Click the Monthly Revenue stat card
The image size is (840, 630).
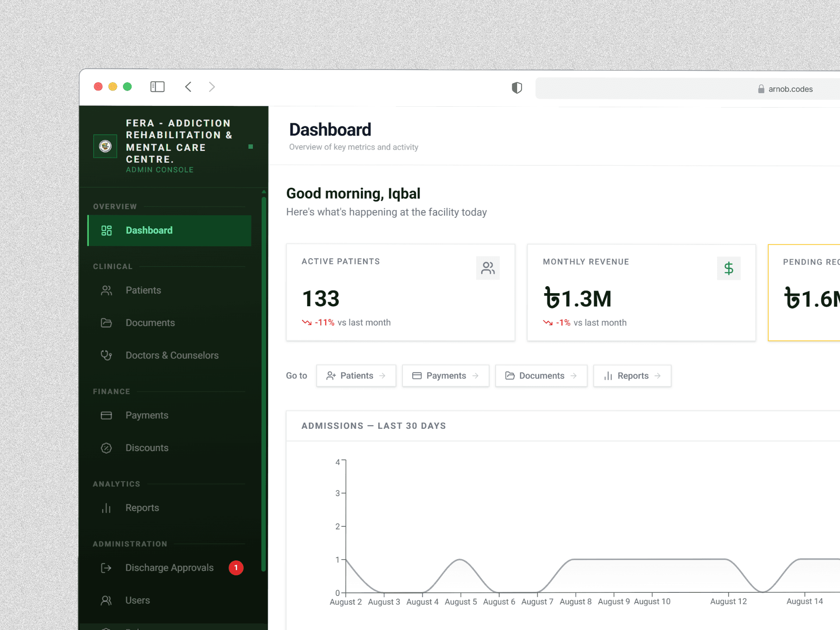641,293
